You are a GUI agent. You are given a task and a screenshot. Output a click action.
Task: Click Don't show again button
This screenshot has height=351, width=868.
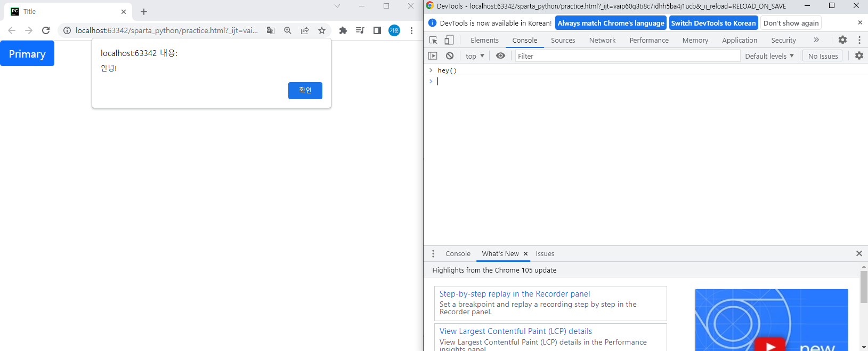(791, 23)
